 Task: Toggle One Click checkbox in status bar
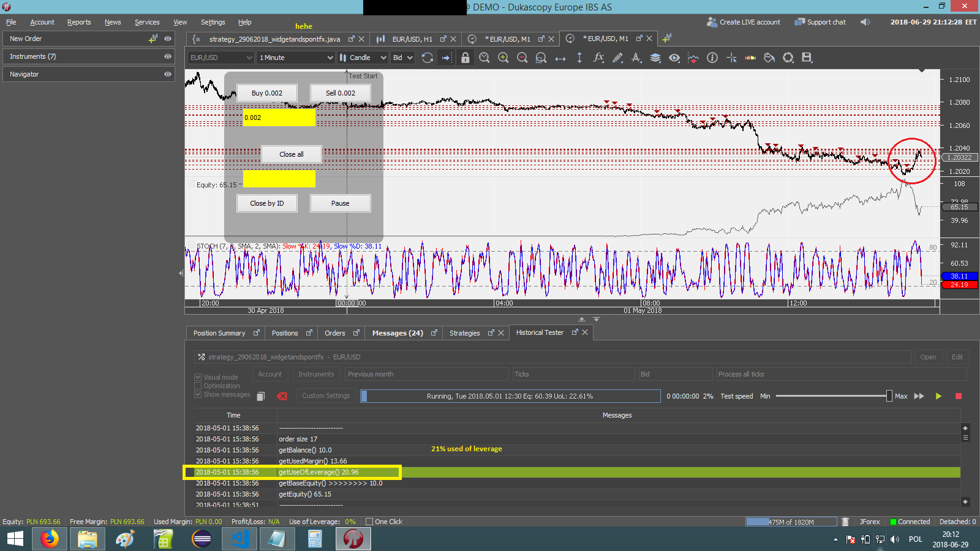[369, 522]
